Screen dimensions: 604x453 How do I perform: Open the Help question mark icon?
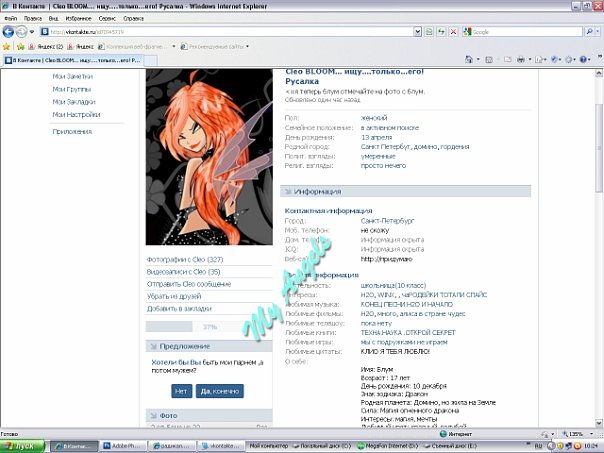(x=583, y=60)
